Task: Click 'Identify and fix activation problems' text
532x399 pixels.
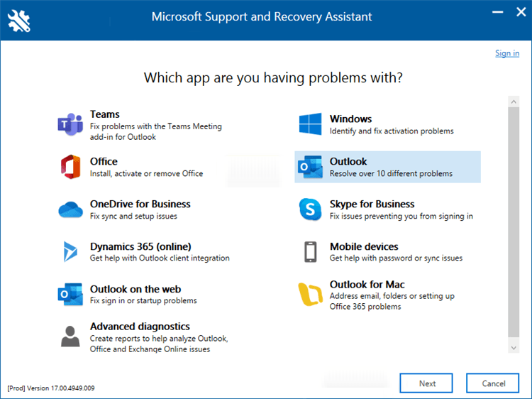Action: click(x=392, y=131)
